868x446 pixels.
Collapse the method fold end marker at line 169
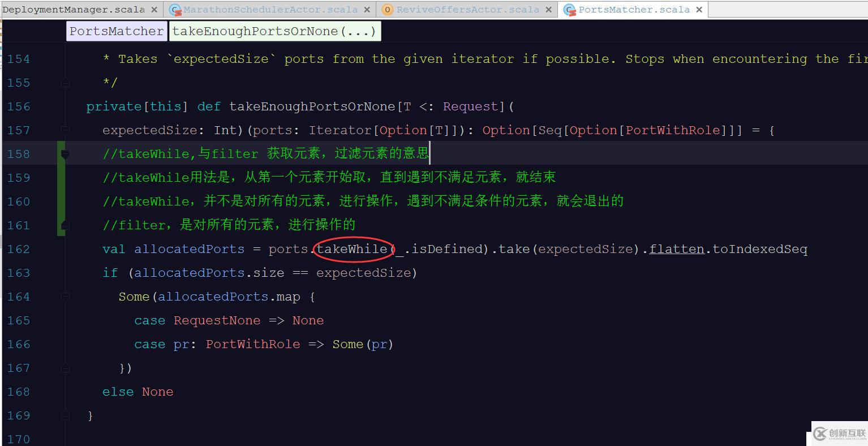click(65, 415)
